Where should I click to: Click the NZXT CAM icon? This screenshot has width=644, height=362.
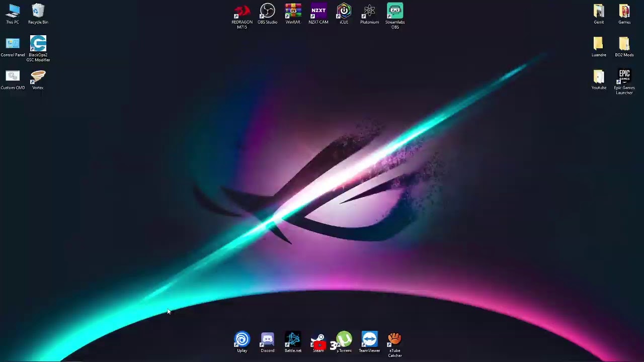318,14
